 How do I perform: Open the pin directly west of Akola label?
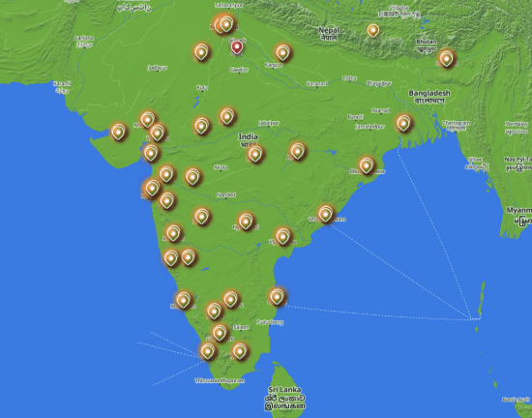192,177
